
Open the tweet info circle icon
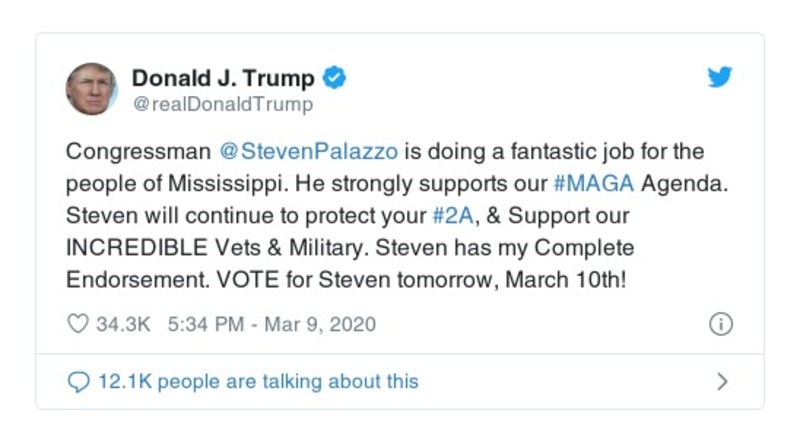pos(720,324)
